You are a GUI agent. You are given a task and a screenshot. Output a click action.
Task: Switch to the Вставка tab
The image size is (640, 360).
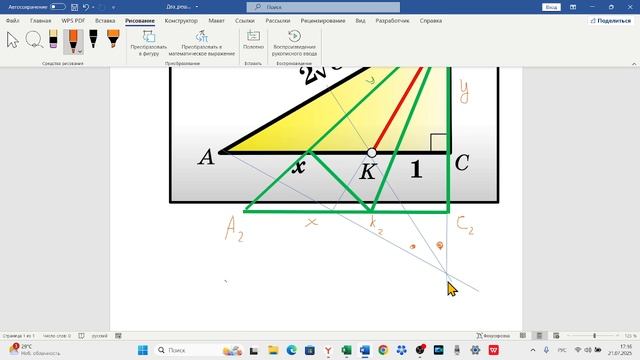point(105,20)
